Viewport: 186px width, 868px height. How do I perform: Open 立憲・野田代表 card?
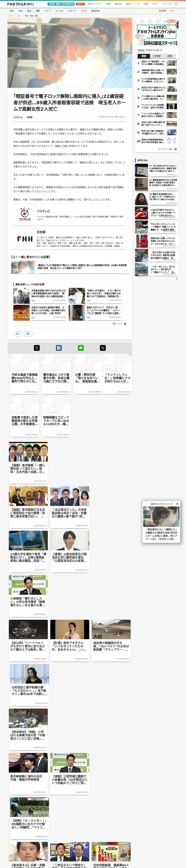click(88, 374)
